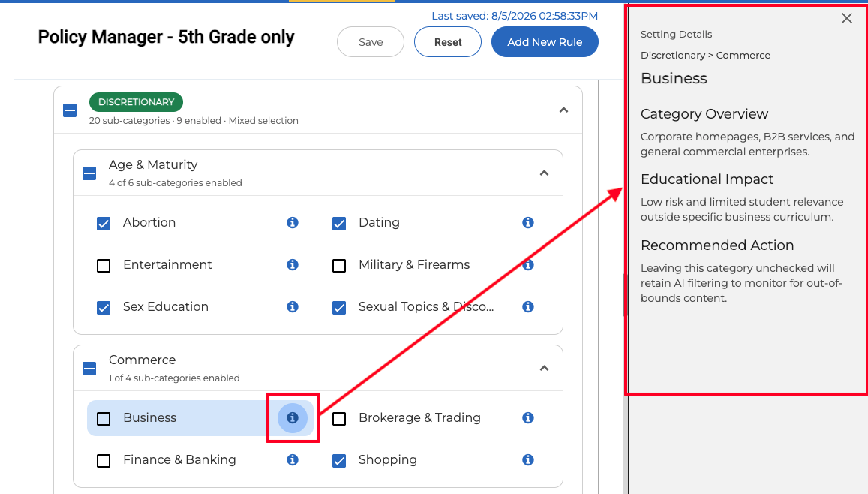Click '1 of 4 sub-categories enabled' text
The image size is (868, 494).
click(174, 378)
